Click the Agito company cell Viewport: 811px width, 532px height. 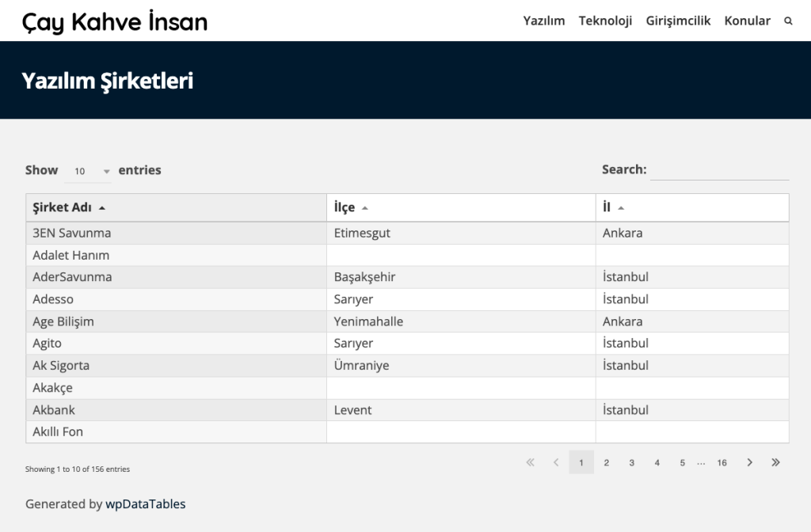pyautogui.click(x=177, y=344)
